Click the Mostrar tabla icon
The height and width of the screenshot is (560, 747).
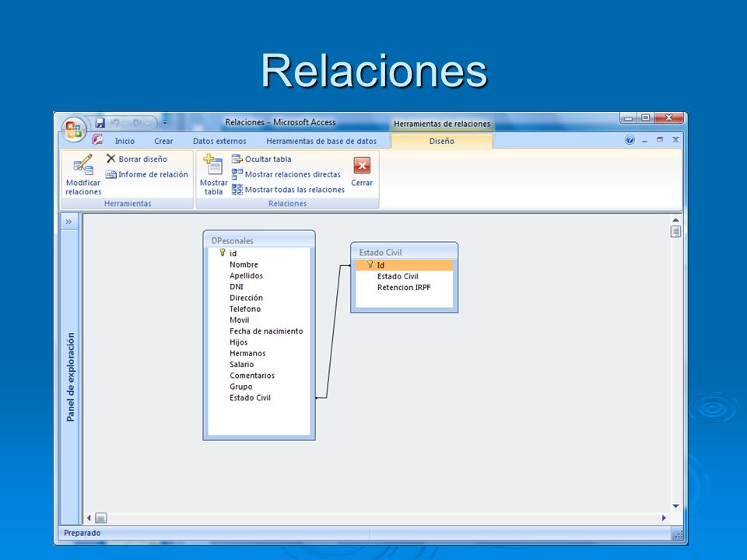(x=213, y=165)
